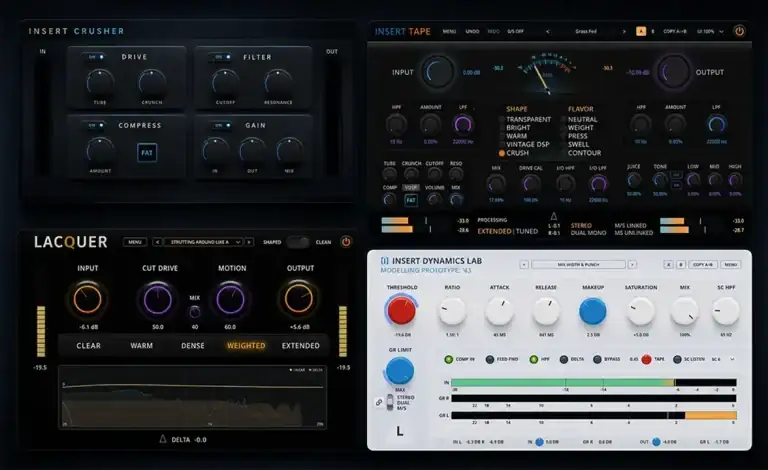
Task: Open the Insert Tape MENU
Action: pyautogui.click(x=449, y=31)
